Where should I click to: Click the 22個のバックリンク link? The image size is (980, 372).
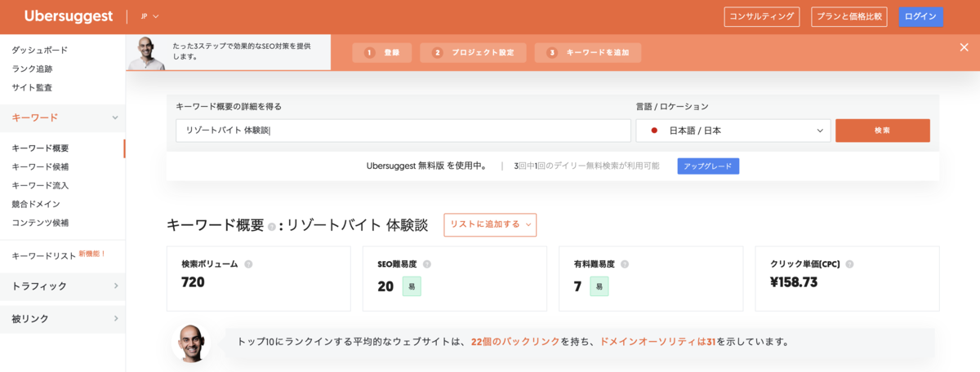(x=515, y=342)
